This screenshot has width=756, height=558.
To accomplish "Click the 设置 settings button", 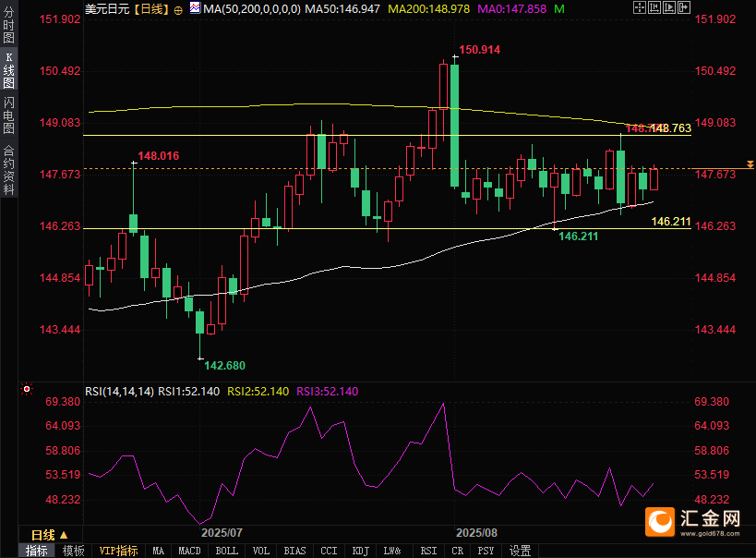I will 520,551.
